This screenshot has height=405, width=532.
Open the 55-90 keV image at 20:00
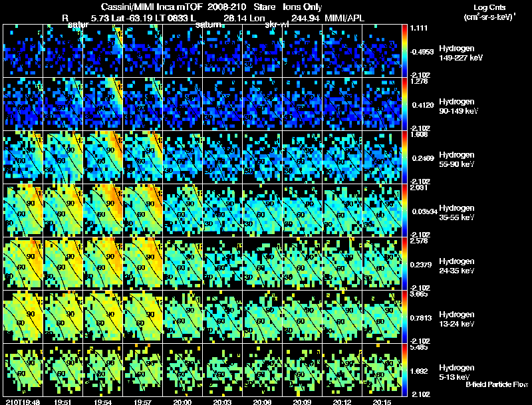182,157
